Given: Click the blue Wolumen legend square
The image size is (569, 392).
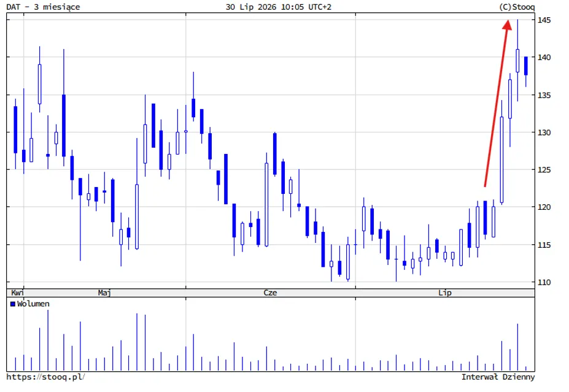Looking at the screenshot, I should pos(13,304).
